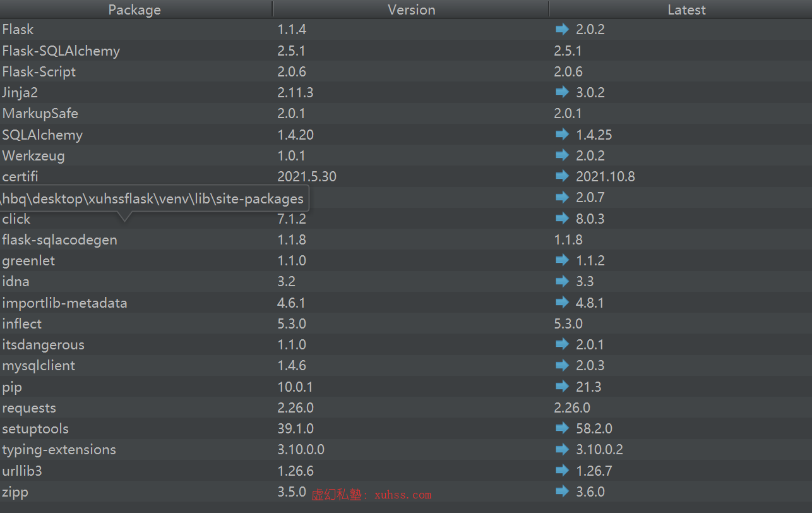Click the upgrade arrow for zipp 3.6.0
Screen dimensions: 812x513
point(562,492)
